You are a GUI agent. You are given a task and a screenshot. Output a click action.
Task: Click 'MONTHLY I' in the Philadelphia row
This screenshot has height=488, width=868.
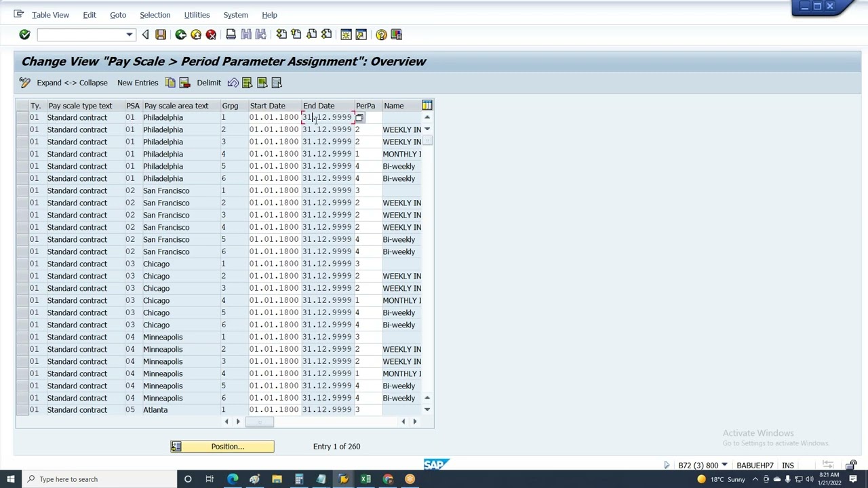tap(401, 154)
